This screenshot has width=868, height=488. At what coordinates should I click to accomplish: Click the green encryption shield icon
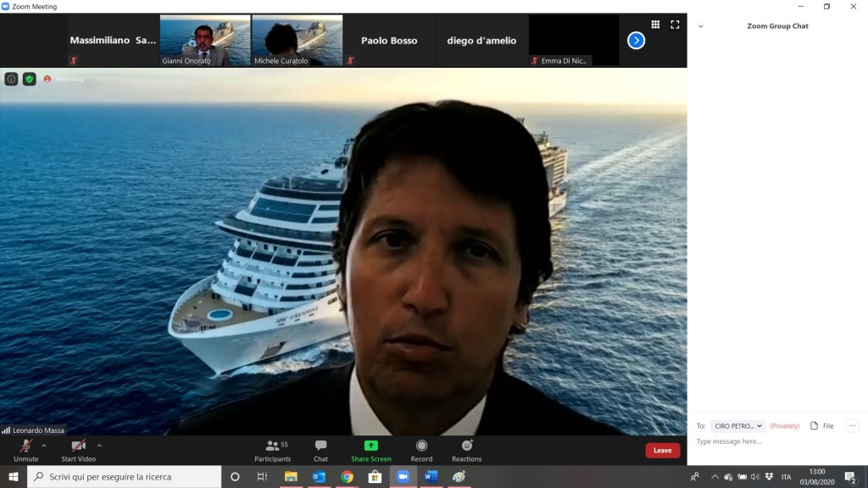point(30,79)
